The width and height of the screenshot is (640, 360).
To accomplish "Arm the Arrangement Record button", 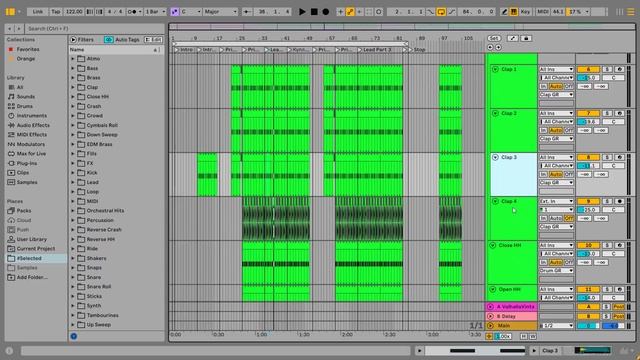I will click(x=325, y=12).
